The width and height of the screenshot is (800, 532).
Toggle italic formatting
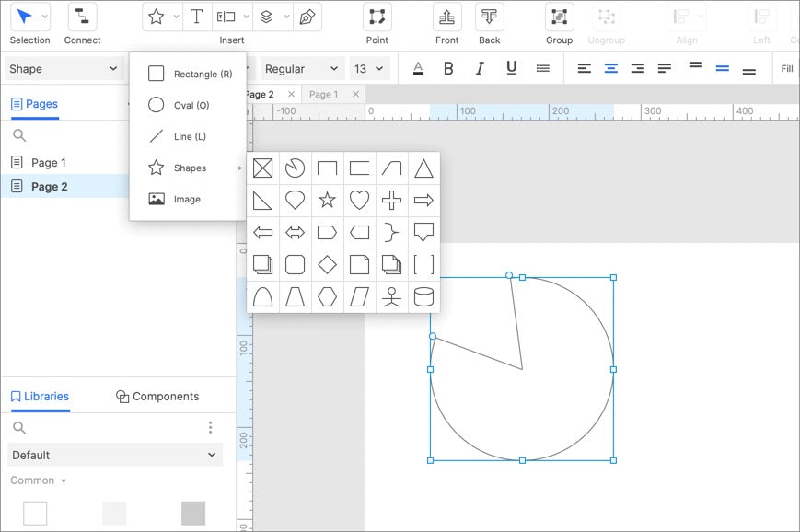pyautogui.click(x=480, y=68)
